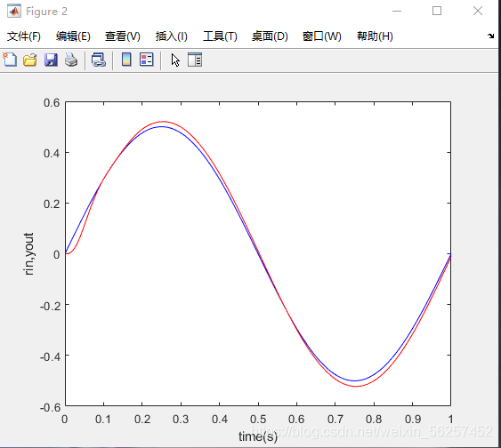Click the New Figure icon
Viewport: 501px width, 448px height.
click(x=10, y=60)
